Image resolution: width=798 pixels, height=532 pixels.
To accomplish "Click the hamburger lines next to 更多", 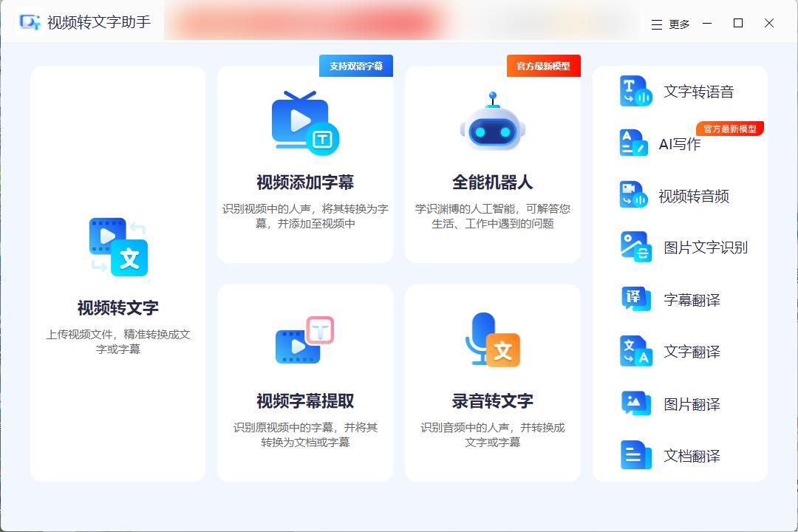I will 655,24.
